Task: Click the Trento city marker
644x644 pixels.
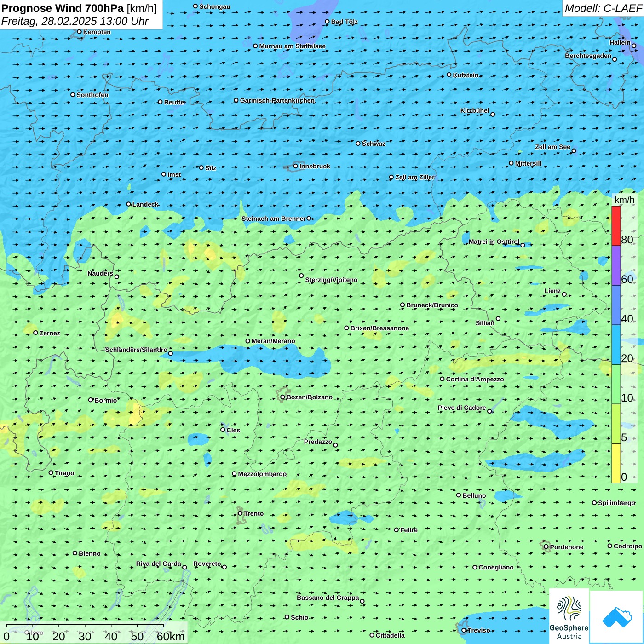Action: point(240,513)
